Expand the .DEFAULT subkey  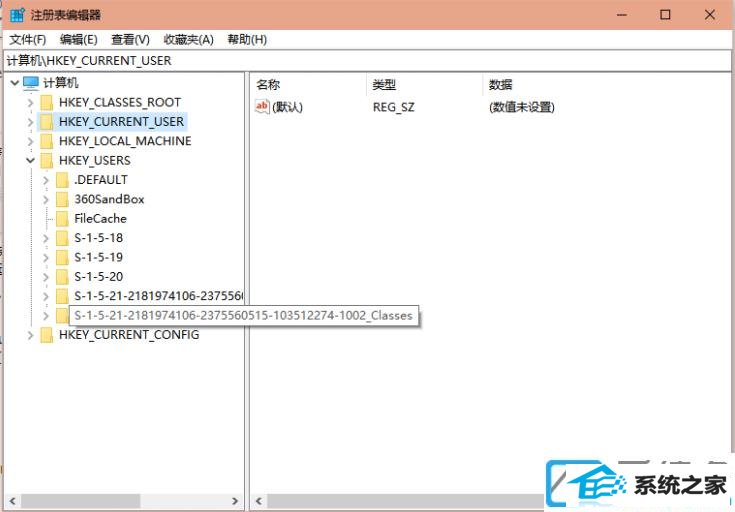(45, 180)
